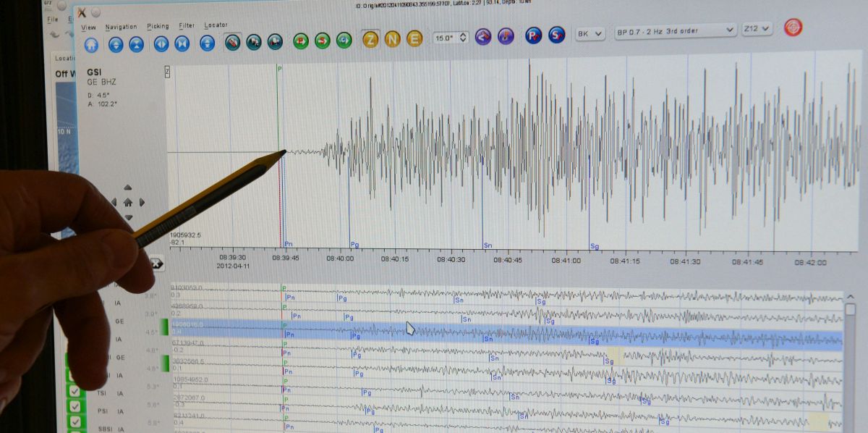Toggle the checkbox for station TSI
This screenshot has width=868, height=433.
coord(74,391)
